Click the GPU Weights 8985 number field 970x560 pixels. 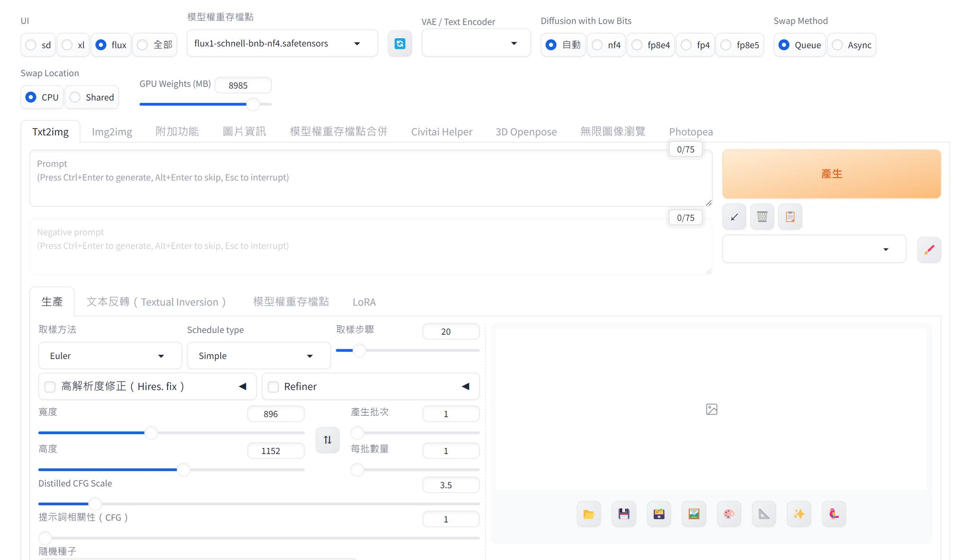click(243, 85)
